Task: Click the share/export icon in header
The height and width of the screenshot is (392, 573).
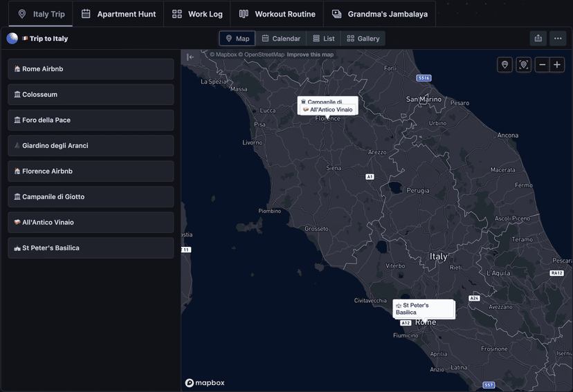Action: 538,39
